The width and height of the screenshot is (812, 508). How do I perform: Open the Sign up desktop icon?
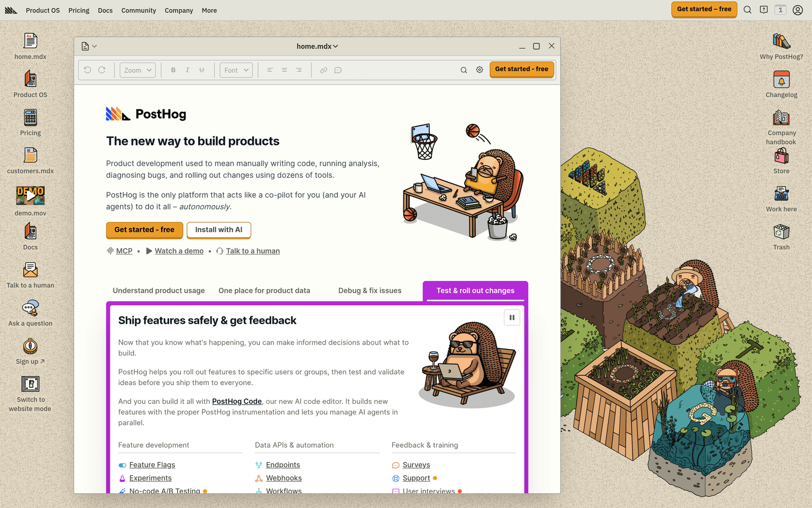30,346
